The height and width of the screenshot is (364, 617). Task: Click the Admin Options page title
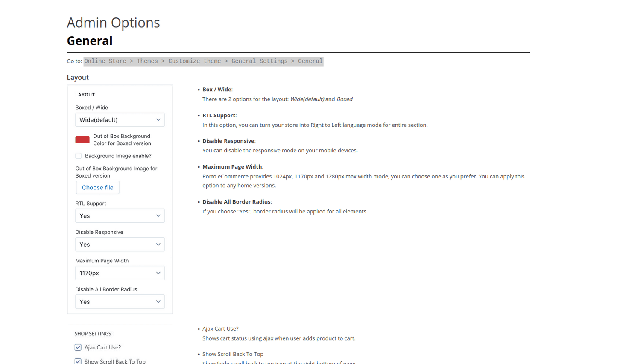click(x=113, y=23)
